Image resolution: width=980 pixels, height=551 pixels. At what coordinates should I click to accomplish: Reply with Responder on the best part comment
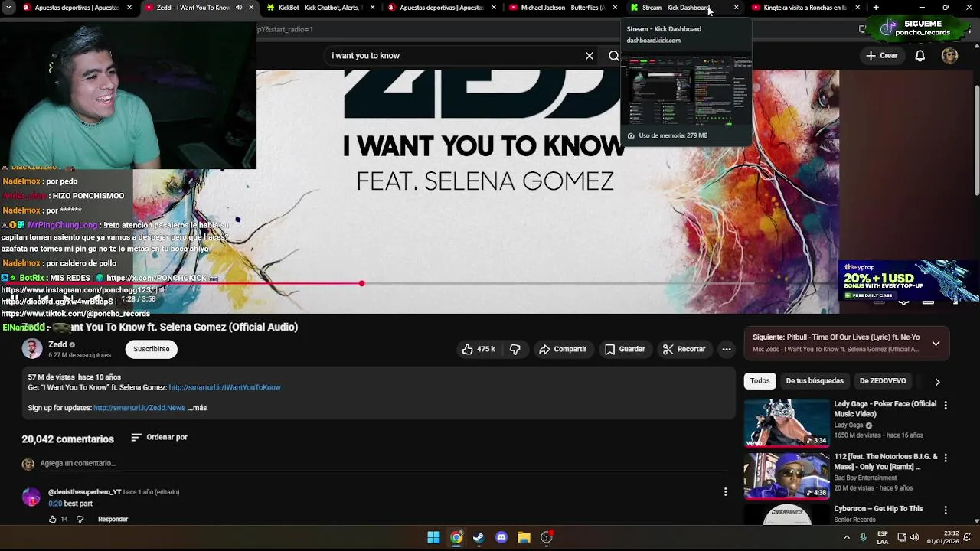[113, 520]
